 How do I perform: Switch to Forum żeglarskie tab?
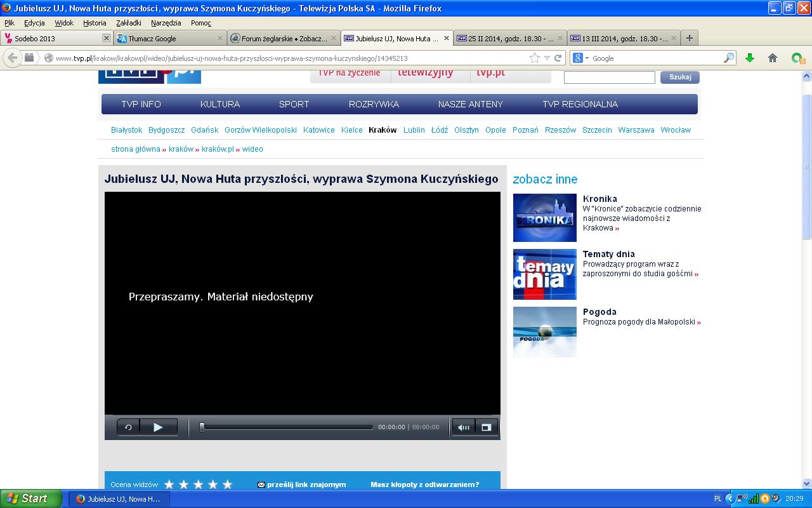[284, 38]
